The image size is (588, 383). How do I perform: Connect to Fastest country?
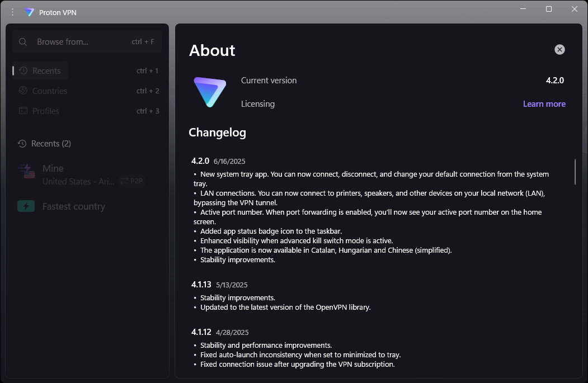87,206
